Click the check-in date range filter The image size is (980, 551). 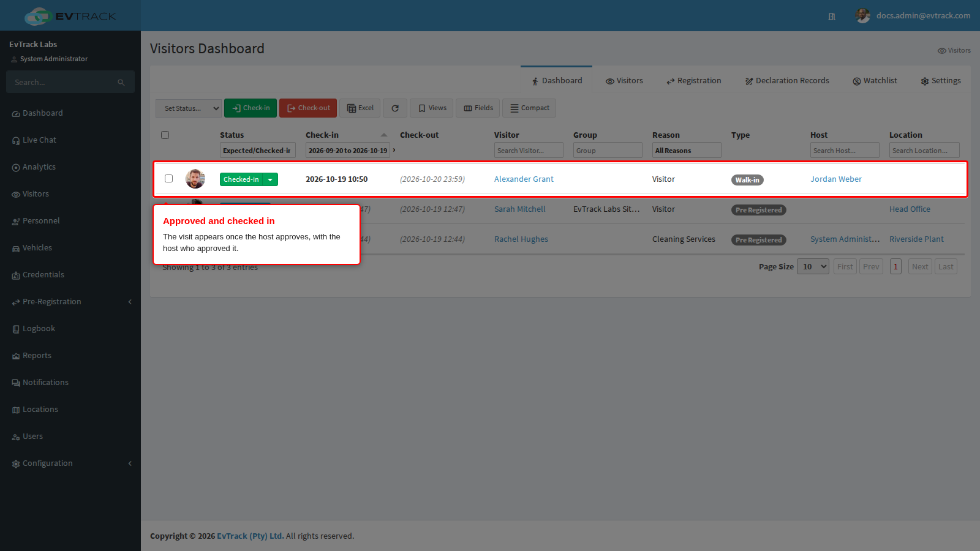(348, 151)
